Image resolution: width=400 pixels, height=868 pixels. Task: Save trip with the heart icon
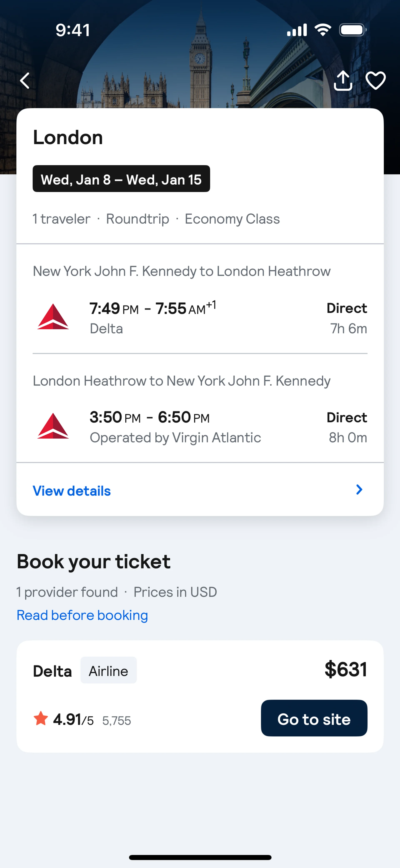tap(375, 81)
